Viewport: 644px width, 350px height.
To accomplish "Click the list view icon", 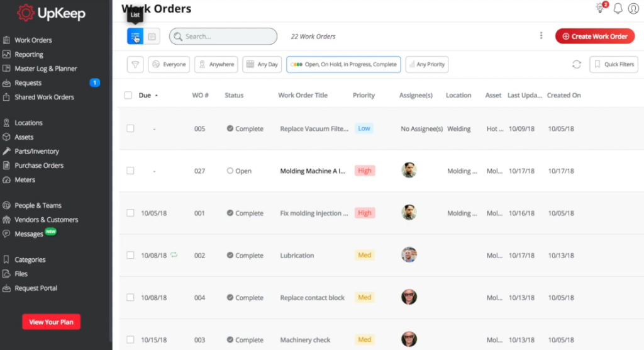I will pyautogui.click(x=135, y=37).
